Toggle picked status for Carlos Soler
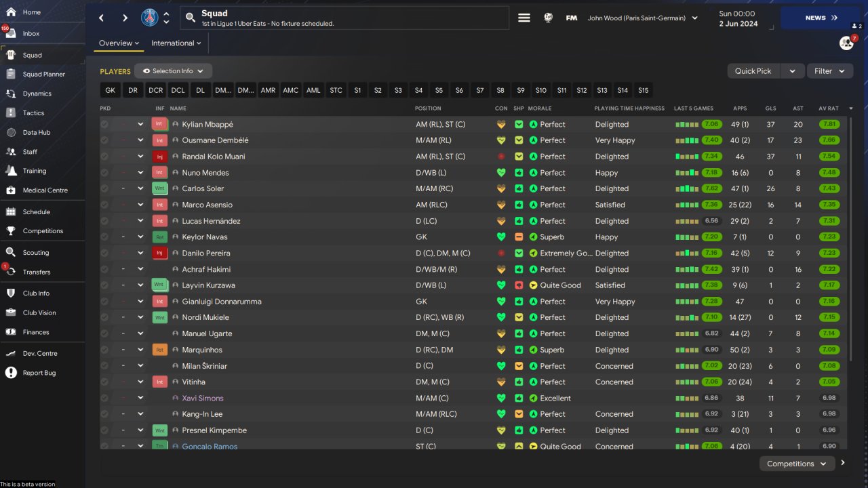868x488 pixels. (x=104, y=188)
